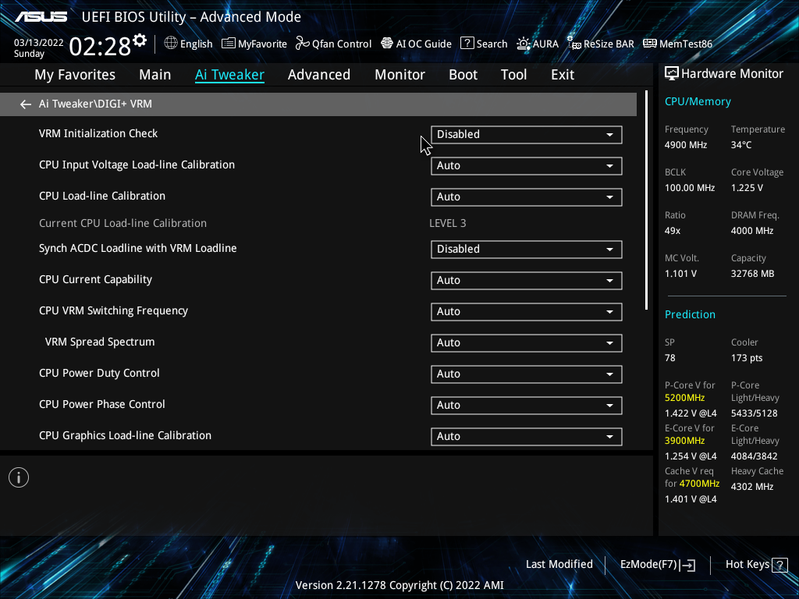
Task: Click the Ai Tweaker\DIGI+ VRM breadcrumb text
Action: click(x=95, y=104)
